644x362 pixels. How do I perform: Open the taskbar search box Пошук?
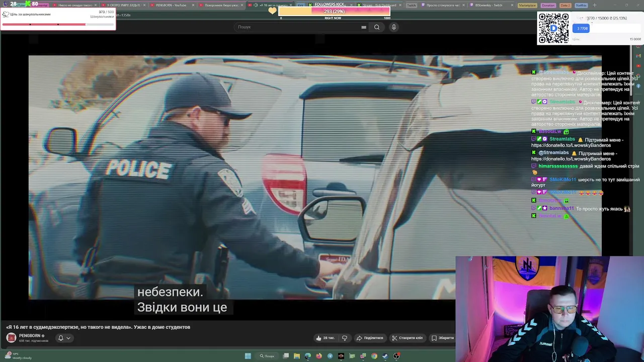(x=268, y=356)
